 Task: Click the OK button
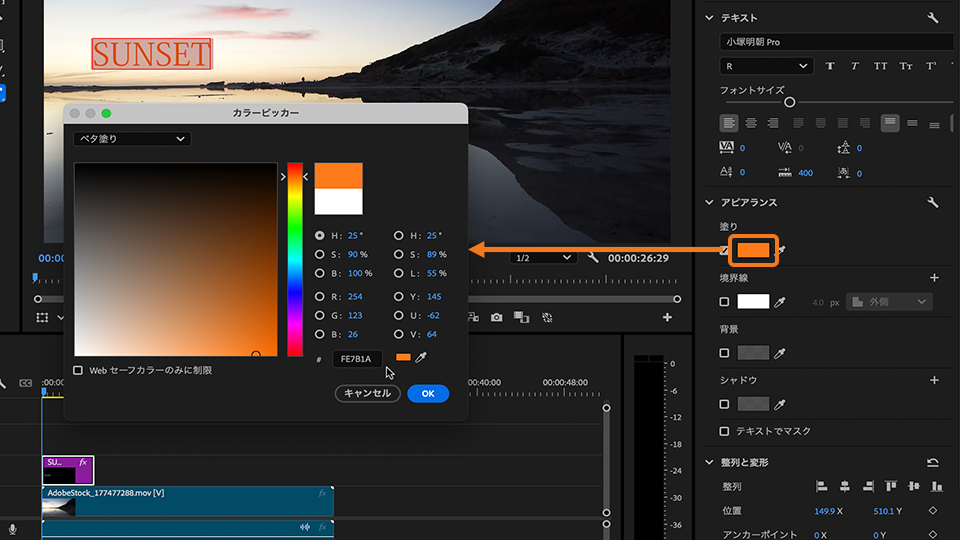428,393
